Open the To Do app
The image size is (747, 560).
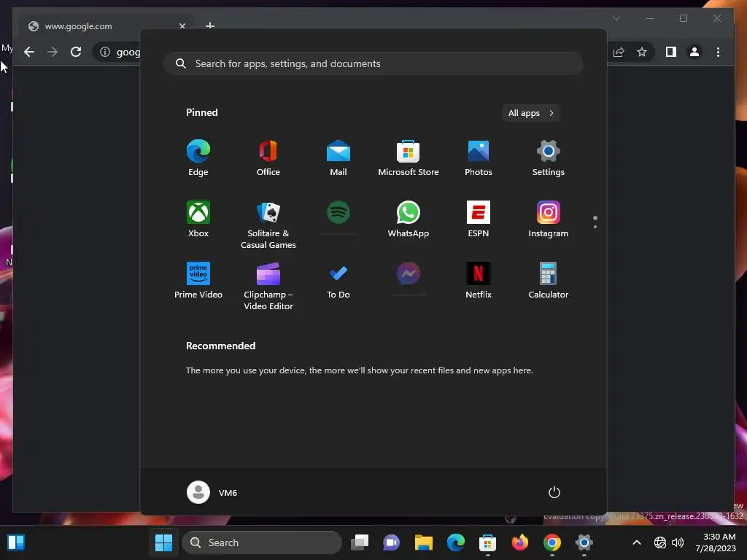[x=338, y=281]
